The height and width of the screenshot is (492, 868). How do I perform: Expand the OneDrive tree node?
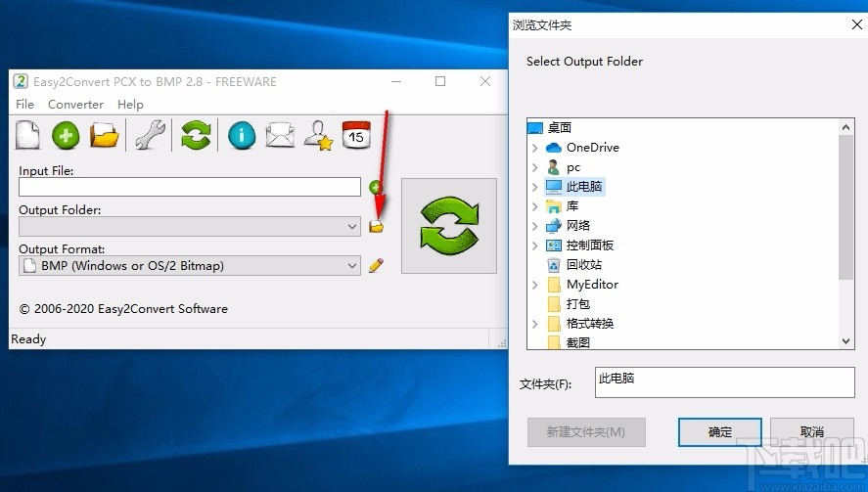tap(534, 148)
